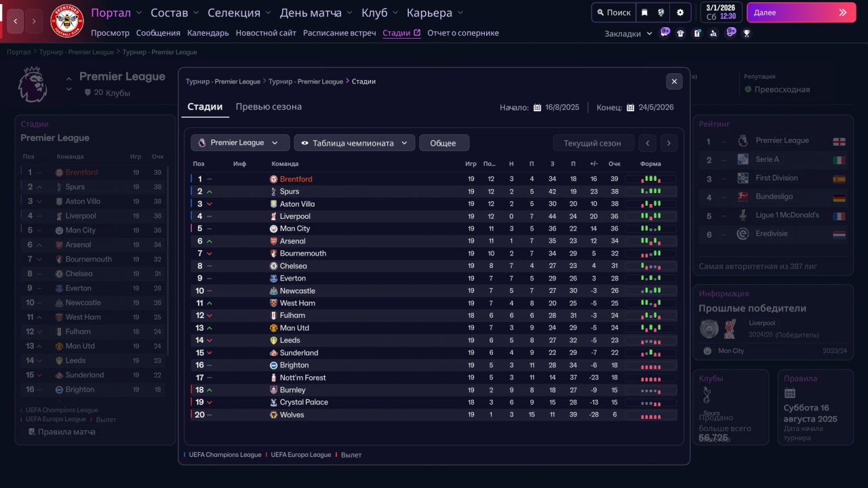Open the settings gear in the top bar
The image size is (868, 488).
click(x=680, y=12)
